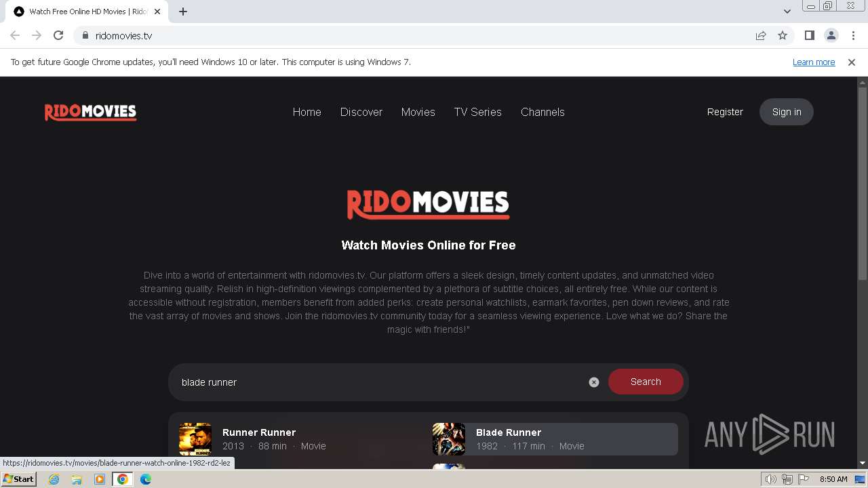Open Internet Explorer from the taskbar
This screenshot has width=868, height=488.
pos(54,479)
